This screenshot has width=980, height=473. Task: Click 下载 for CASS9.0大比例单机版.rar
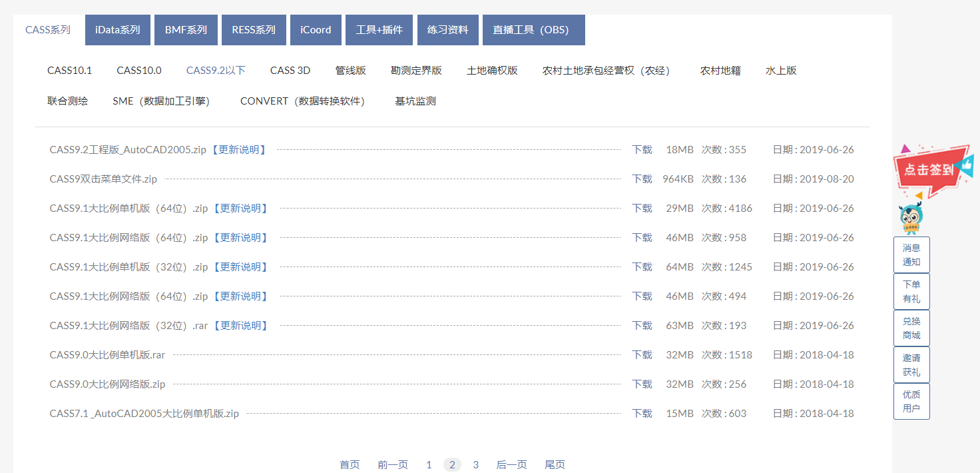click(642, 355)
